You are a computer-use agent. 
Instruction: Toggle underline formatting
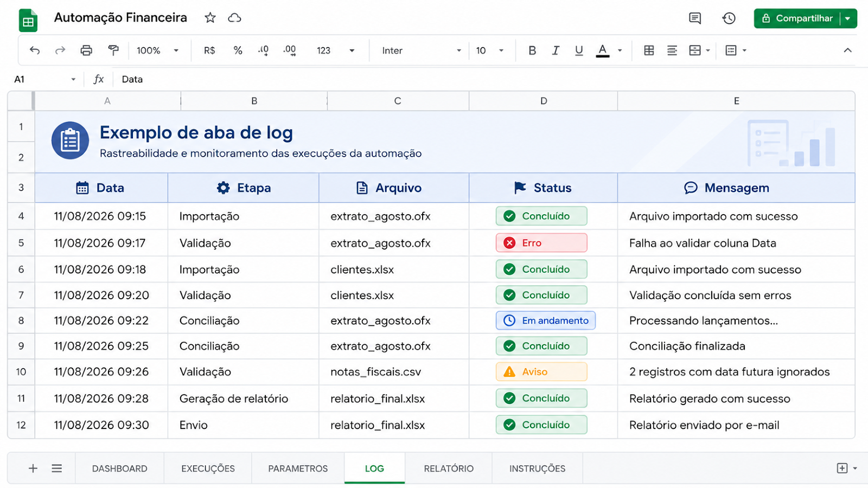tap(579, 50)
